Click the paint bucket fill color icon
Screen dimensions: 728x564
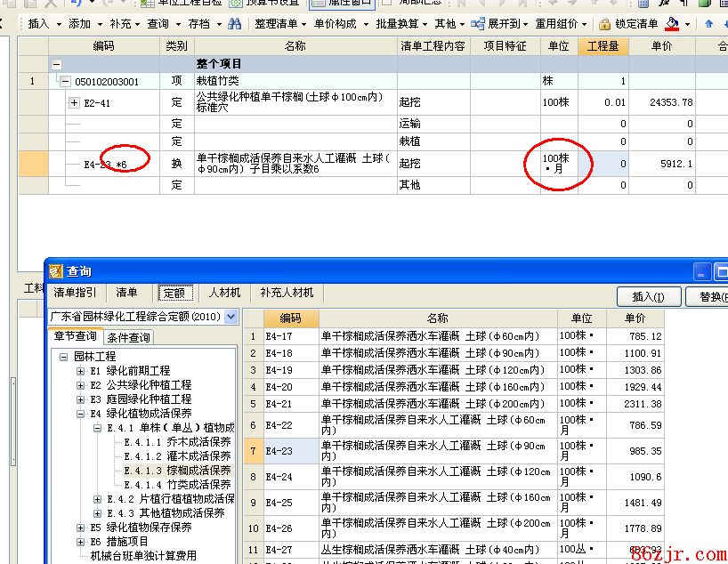673,24
